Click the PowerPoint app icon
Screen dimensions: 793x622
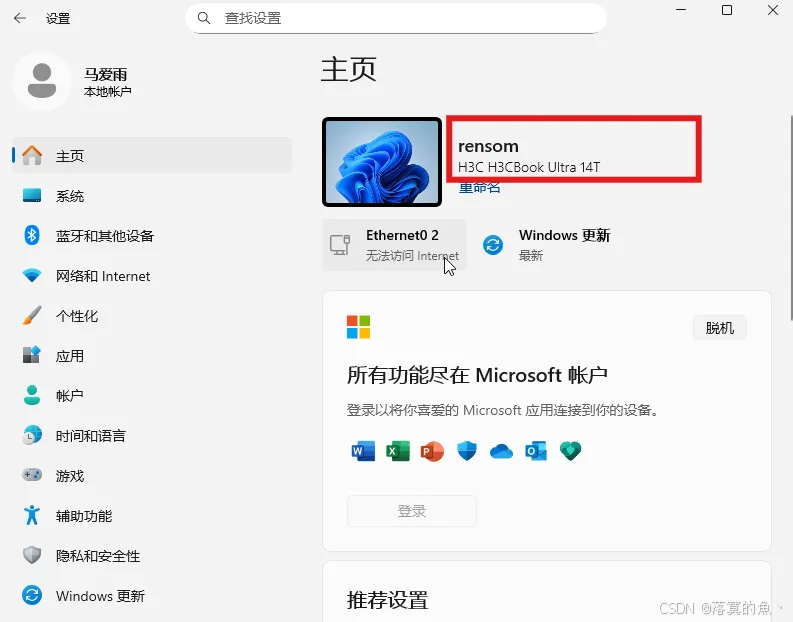(432, 451)
